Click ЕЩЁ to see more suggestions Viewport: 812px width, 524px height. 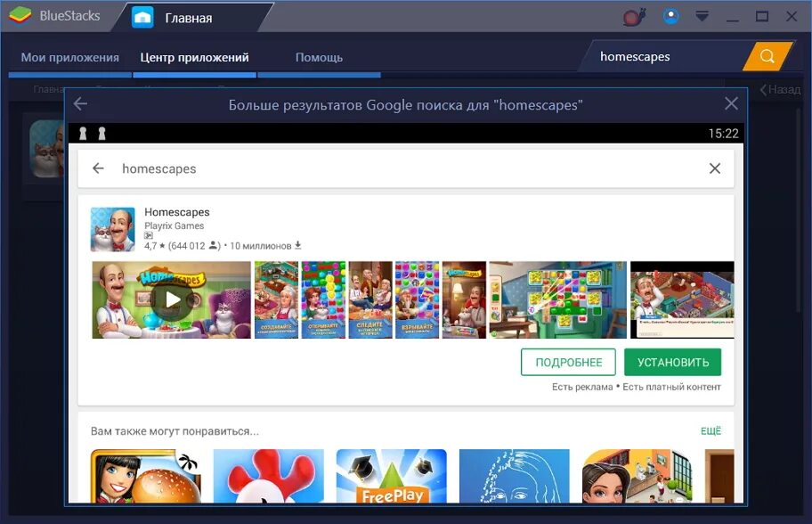pyautogui.click(x=711, y=430)
